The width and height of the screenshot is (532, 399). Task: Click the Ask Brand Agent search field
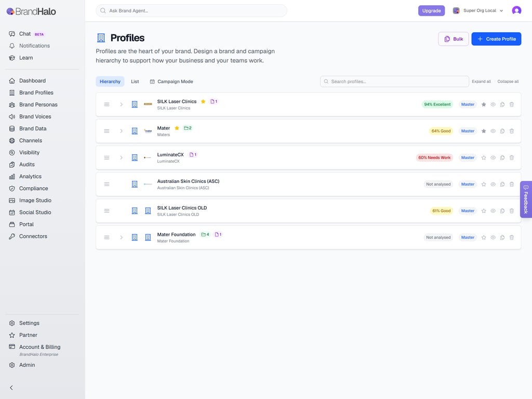click(191, 10)
